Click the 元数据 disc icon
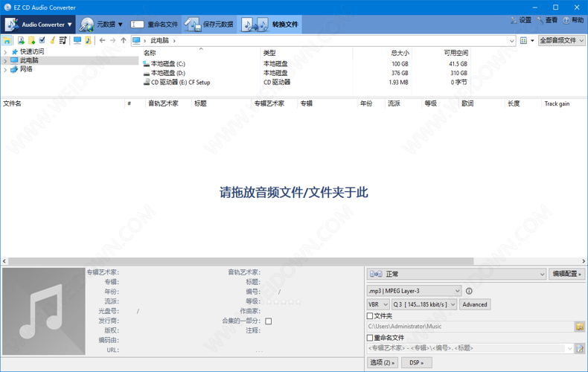Image resolution: width=588 pixels, height=372 pixels. pyautogui.click(x=86, y=25)
